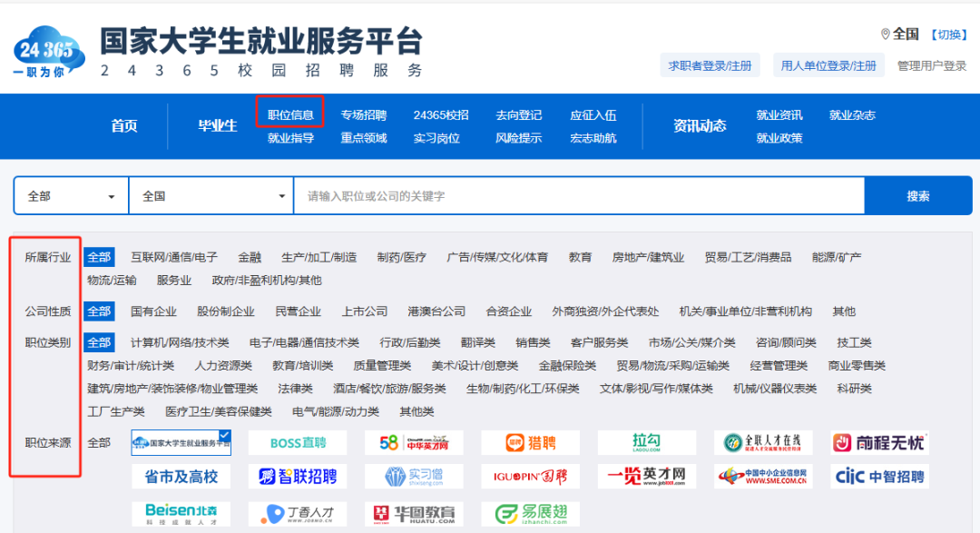Expand the 全国 region dropdown
The width and height of the screenshot is (980, 533).
click(211, 196)
